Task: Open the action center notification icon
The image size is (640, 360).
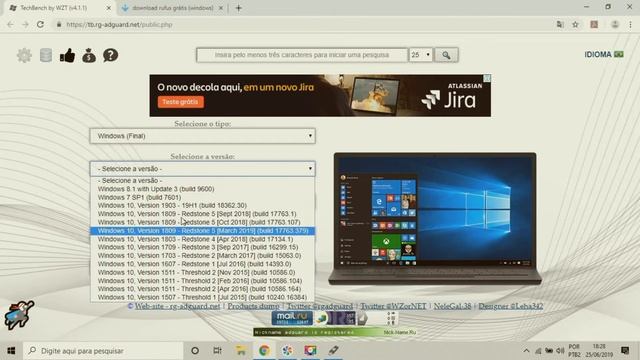Action: point(625,350)
